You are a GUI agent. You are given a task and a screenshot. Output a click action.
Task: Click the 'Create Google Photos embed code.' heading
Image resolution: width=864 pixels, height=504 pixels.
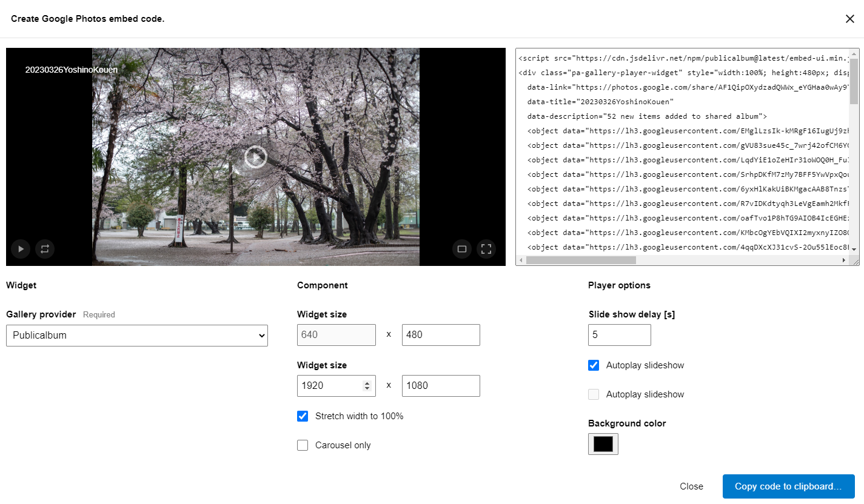point(88,19)
